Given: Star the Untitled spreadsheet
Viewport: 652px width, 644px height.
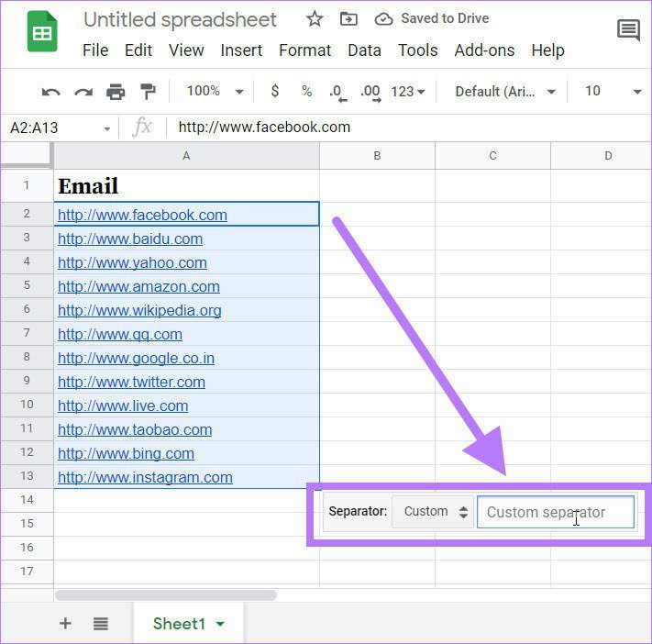Looking at the screenshot, I should (x=315, y=19).
